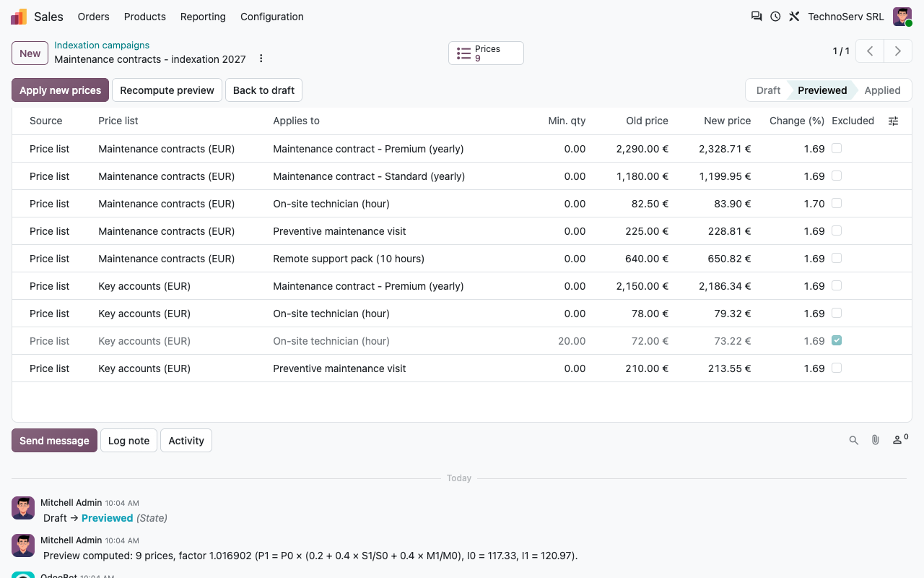This screenshot has height=578, width=924.
Task: Exclude the Premium (yearly) 2,290.00 € row
Action: (x=837, y=148)
